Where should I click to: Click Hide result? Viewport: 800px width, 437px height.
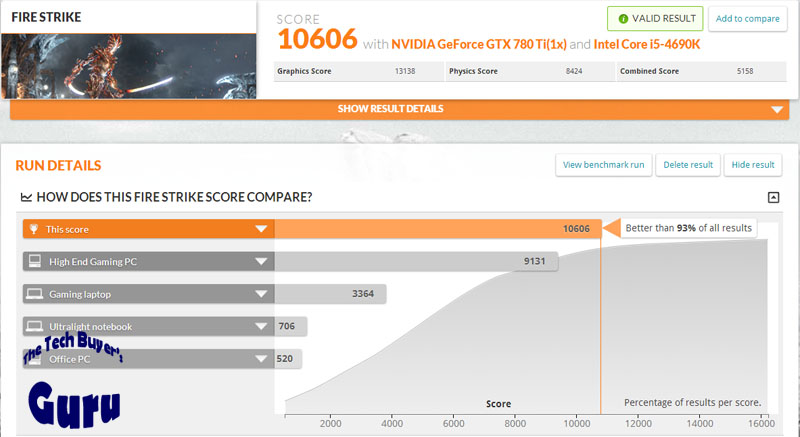point(753,165)
